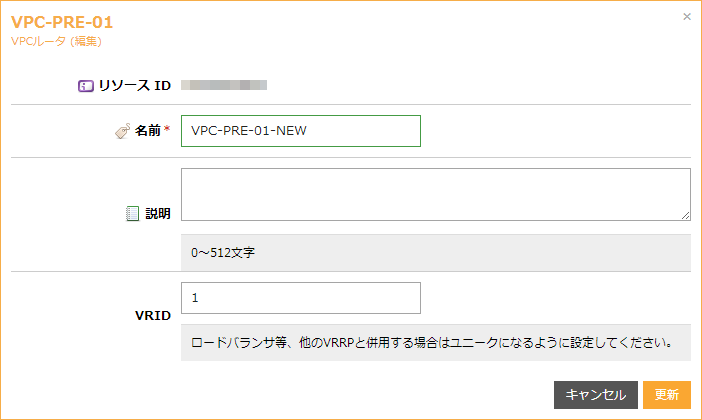
Task: Click the 説明 label text
Action: pyautogui.click(x=158, y=213)
